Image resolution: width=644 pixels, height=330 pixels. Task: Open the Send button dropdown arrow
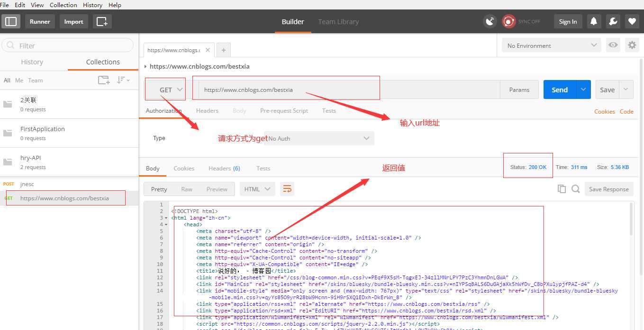(583, 89)
